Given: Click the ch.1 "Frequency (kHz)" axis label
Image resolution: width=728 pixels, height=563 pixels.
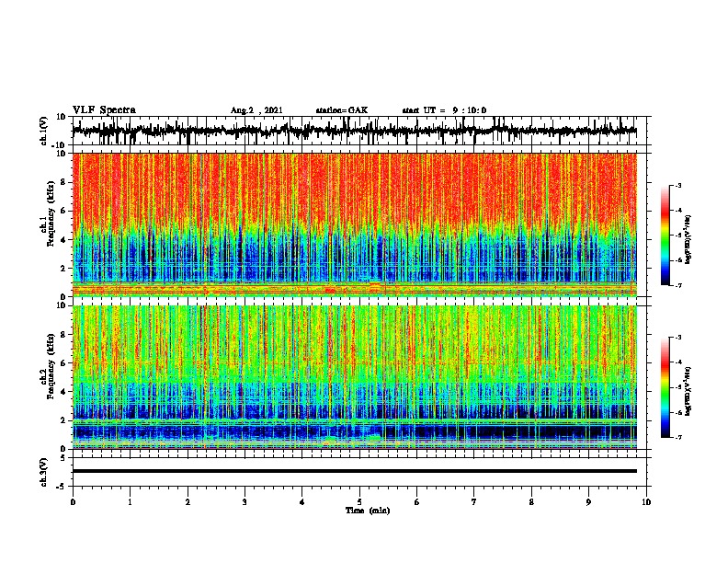Looking at the screenshot, I should tap(51, 213).
